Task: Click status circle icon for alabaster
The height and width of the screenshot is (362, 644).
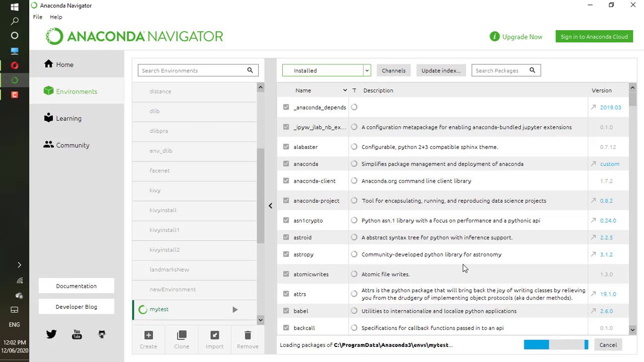Action: tap(354, 147)
